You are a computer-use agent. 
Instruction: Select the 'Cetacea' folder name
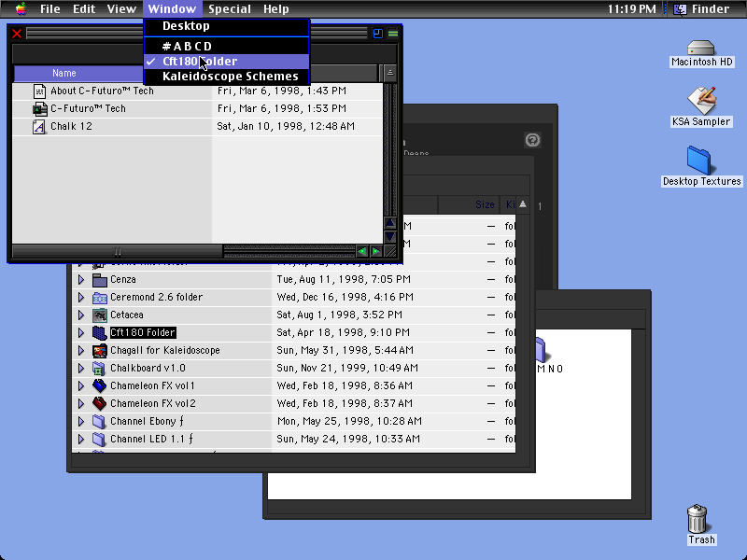(x=127, y=315)
